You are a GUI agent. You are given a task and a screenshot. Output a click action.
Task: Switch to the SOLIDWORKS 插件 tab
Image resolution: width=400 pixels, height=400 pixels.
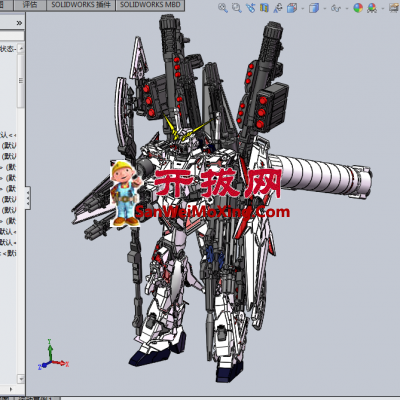point(81,5)
